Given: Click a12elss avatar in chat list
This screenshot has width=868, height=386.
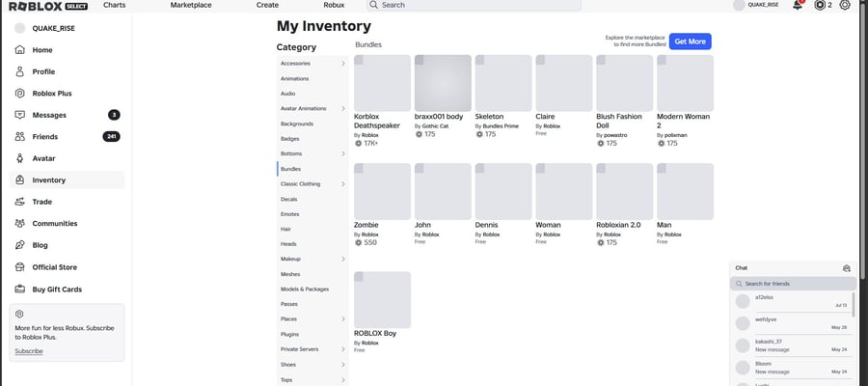Looking at the screenshot, I should (743, 301).
